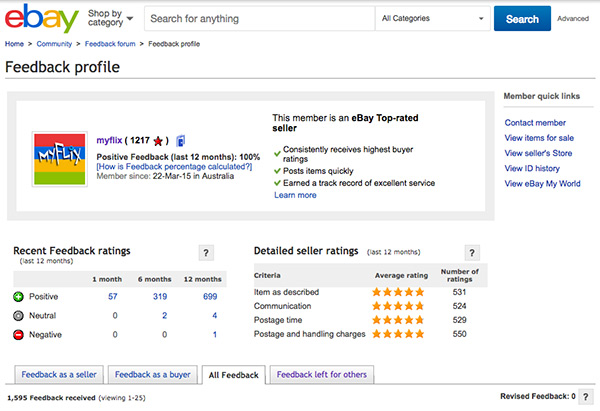600x411 pixels.
Task: Click Postage time star rating
Action: tap(398, 320)
